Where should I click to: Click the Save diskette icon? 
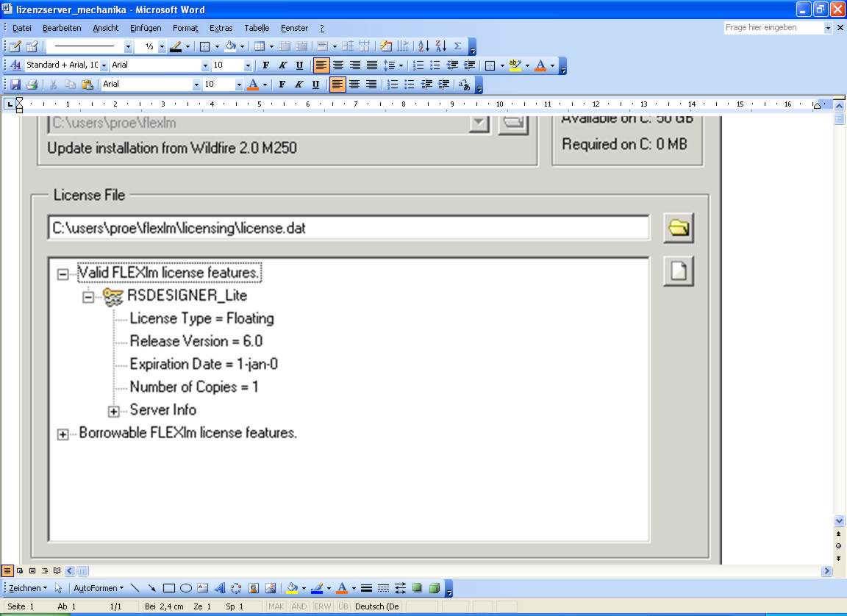click(15, 85)
